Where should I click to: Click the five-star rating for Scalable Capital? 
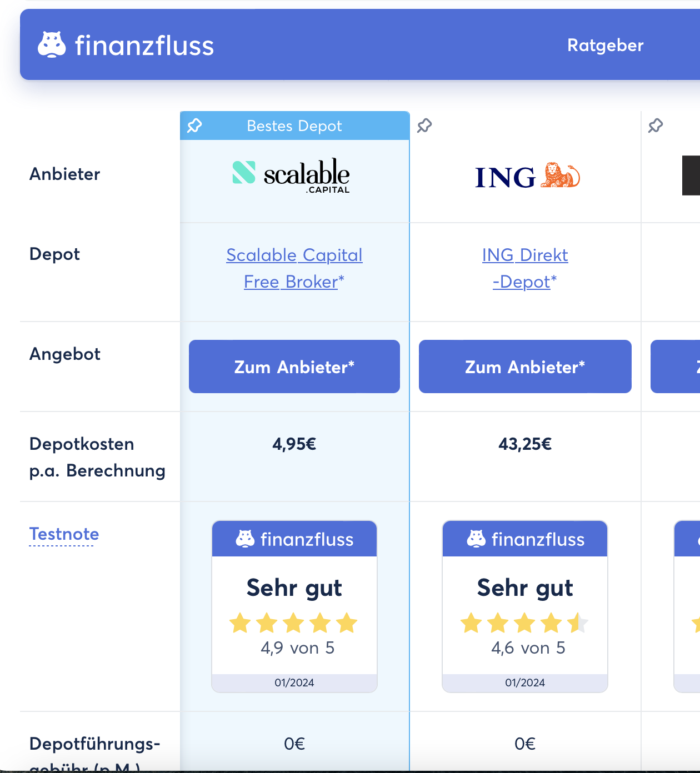pyautogui.click(x=293, y=623)
